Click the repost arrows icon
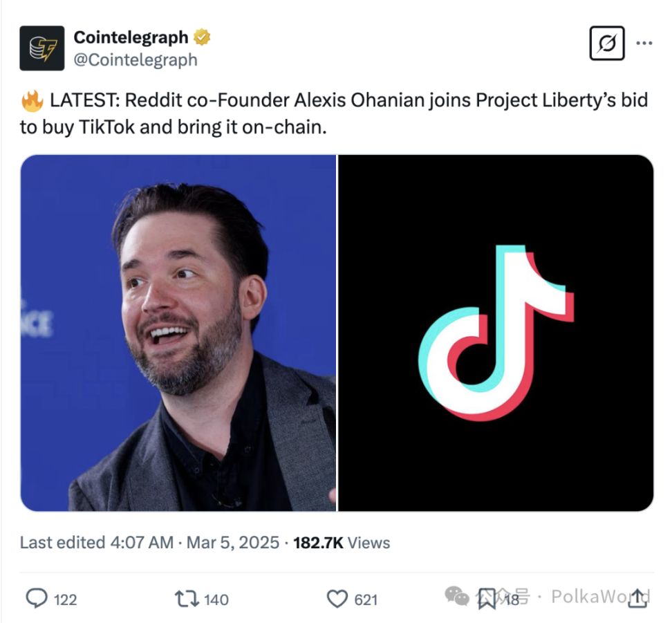Screen dimensions: 672x623 pyautogui.click(x=187, y=599)
